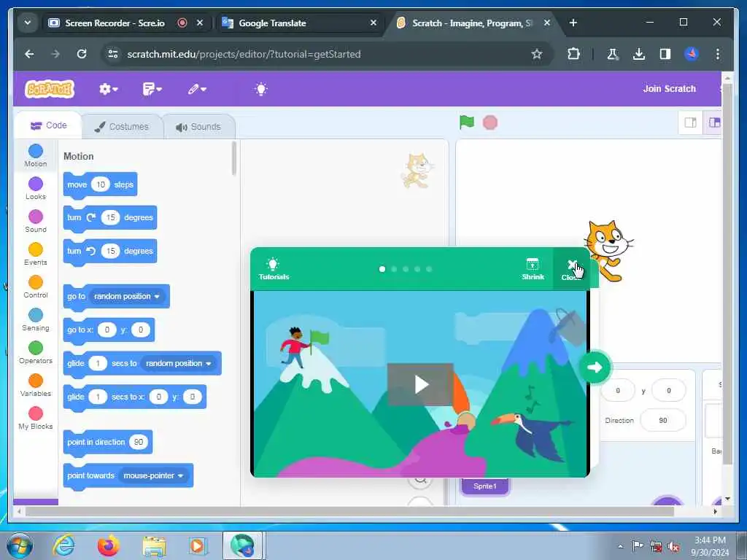Viewport: 747px width, 560px height.
Task: Open mouse-pointer dropdown in point towards block
Action: pos(153,475)
